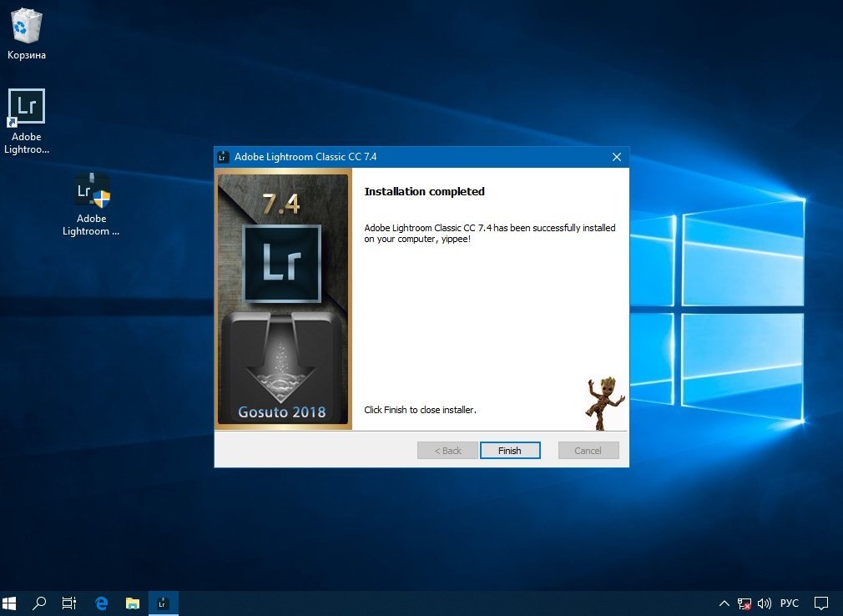This screenshot has height=616, width=843.
Task: Click the disabled Back button
Action: (x=447, y=451)
